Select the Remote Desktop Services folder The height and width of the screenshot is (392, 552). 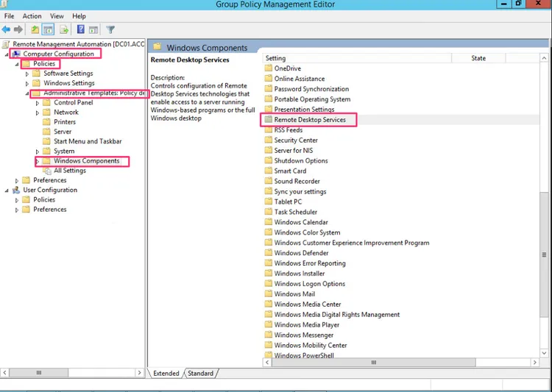(309, 120)
